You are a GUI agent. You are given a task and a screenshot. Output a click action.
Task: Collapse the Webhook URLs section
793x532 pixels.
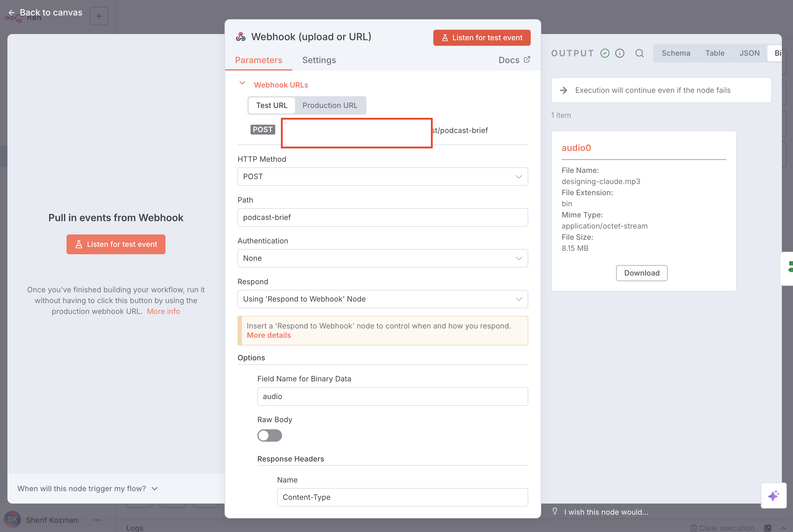[x=242, y=84]
